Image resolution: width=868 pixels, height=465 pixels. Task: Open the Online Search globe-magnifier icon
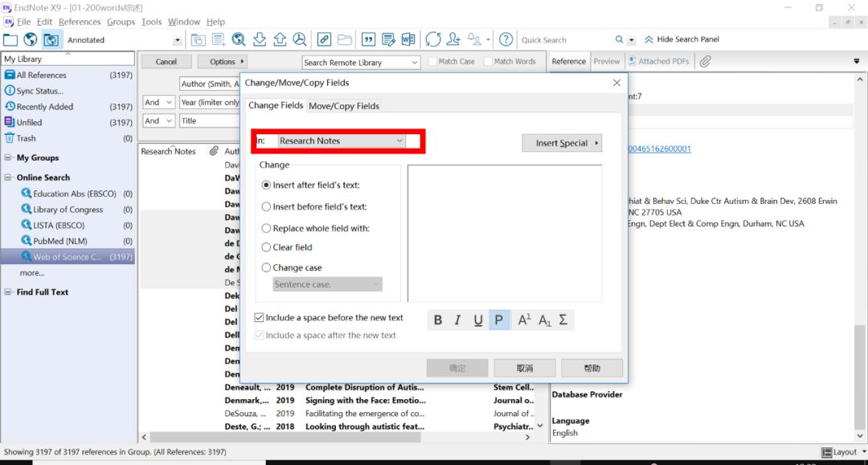239,40
